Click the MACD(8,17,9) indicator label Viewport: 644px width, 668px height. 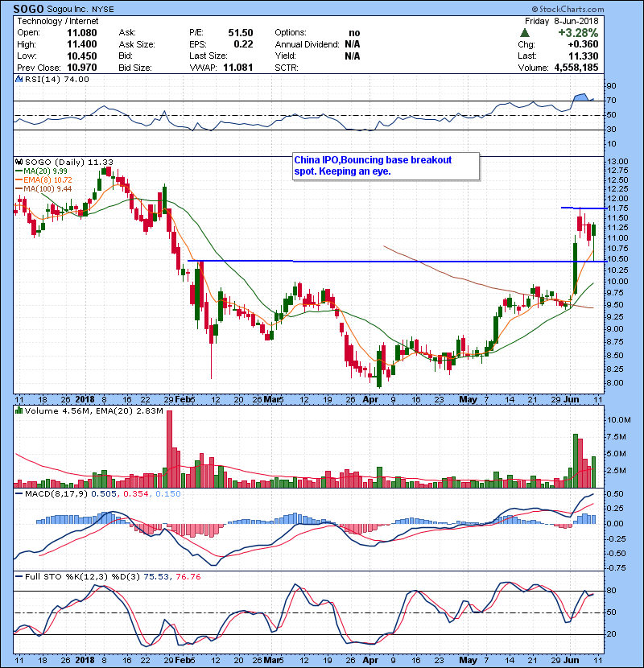point(56,494)
